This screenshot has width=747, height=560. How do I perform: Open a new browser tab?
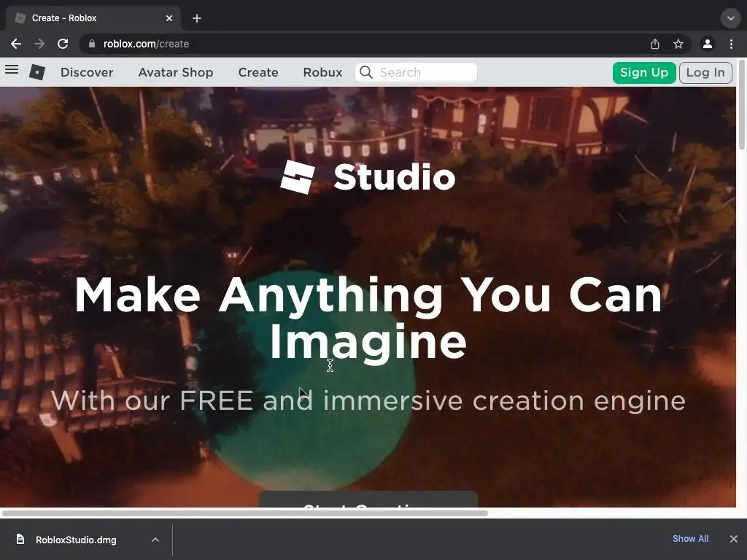(x=197, y=18)
